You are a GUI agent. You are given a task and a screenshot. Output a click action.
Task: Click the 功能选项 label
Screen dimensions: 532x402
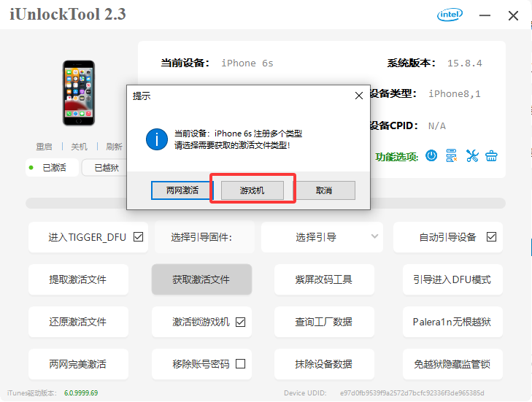pyautogui.click(x=396, y=157)
